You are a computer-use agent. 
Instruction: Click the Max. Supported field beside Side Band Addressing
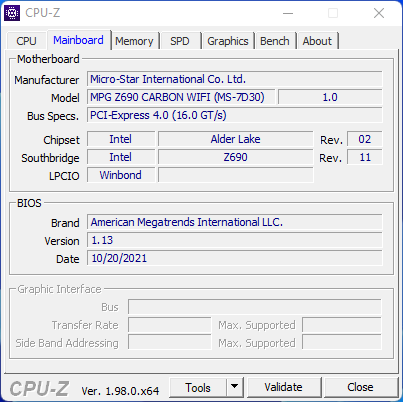342,343
